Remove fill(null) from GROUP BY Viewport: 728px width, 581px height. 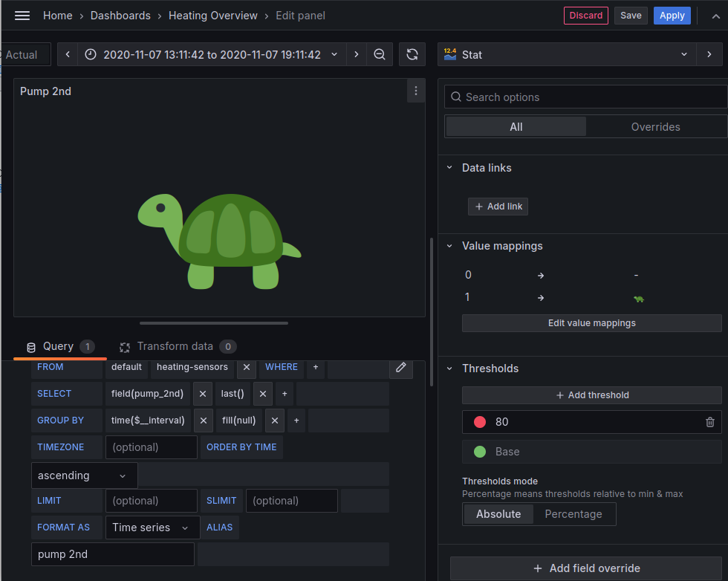(x=274, y=421)
